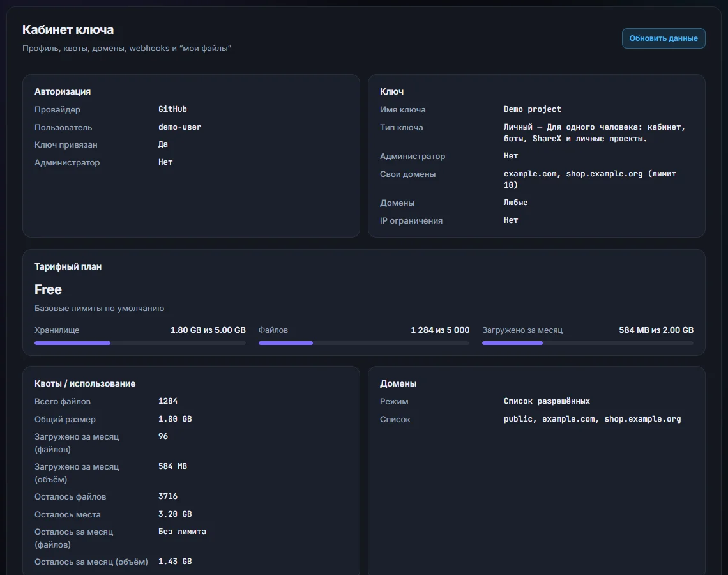Select the "Провайдер" label
This screenshot has width=728, height=575.
coord(57,110)
